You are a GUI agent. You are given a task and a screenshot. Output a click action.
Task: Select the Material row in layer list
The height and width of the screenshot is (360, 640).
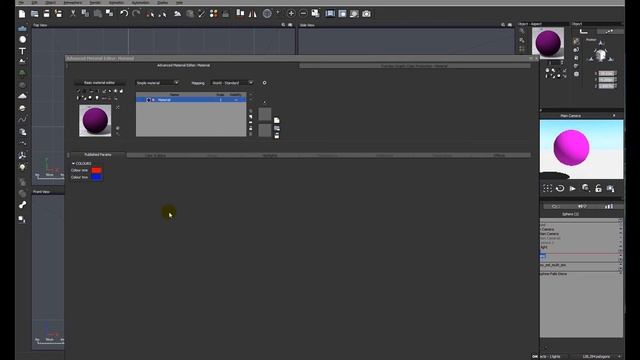(191, 100)
